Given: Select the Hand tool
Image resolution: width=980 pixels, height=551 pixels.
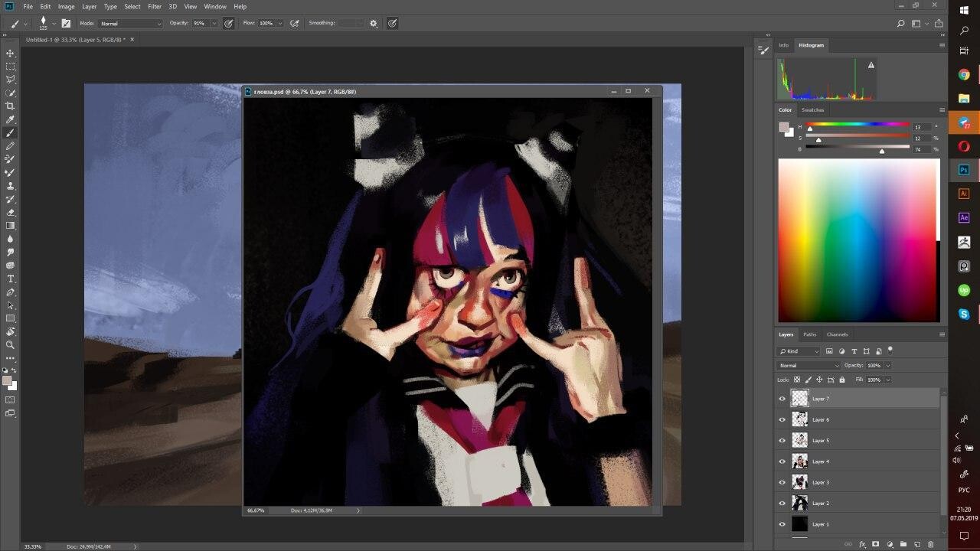Looking at the screenshot, I should (10, 332).
